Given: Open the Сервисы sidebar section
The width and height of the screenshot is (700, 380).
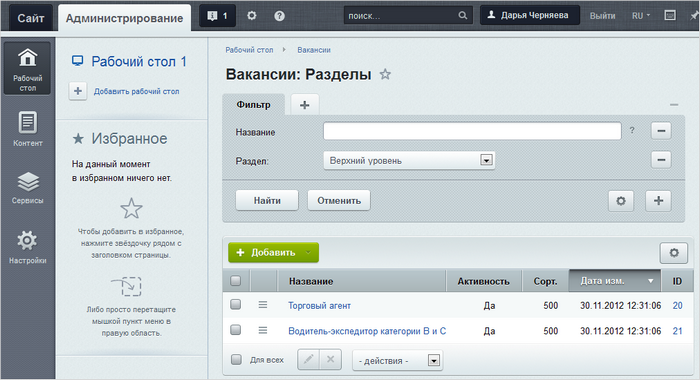Looking at the screenshot, I should [x=28, y=188].
